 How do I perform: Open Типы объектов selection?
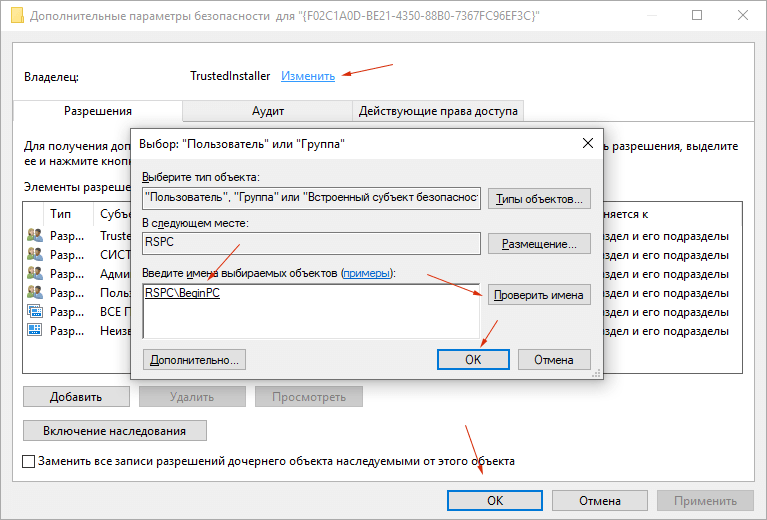539,199
